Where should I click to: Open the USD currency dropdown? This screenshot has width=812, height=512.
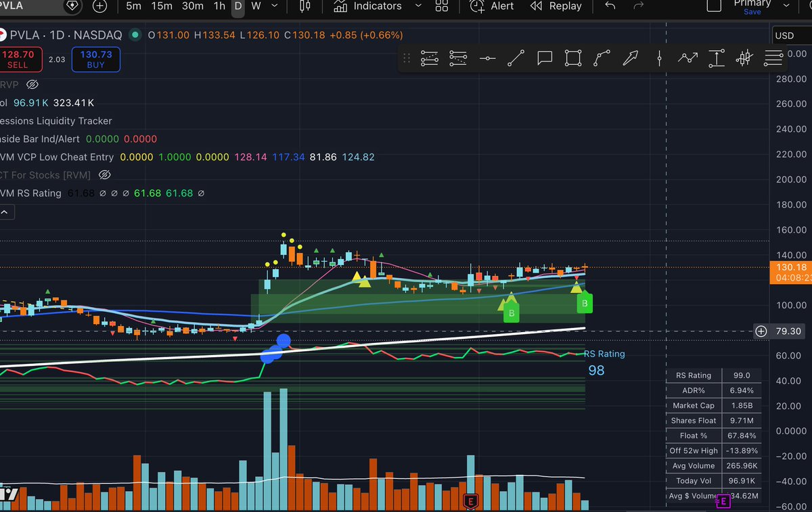(x=791, y=36)
